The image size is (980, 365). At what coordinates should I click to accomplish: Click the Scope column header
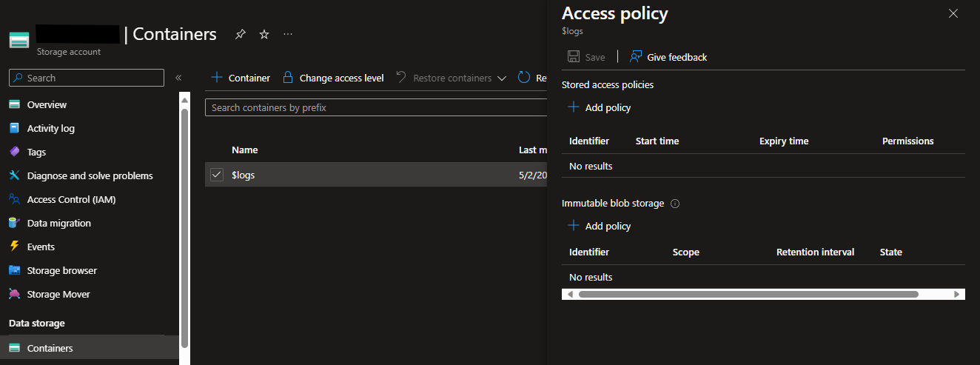pyautogui.click(x=686, y=252)
